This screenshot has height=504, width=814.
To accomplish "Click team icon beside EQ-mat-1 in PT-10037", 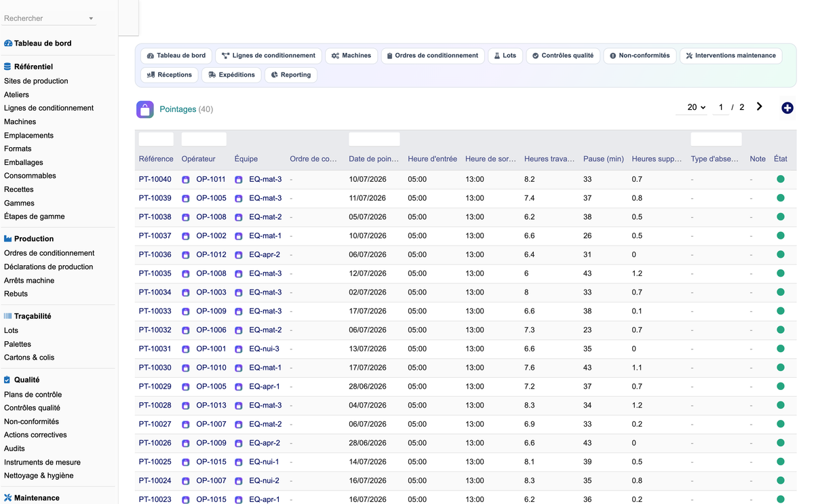I will click(239, 236).
